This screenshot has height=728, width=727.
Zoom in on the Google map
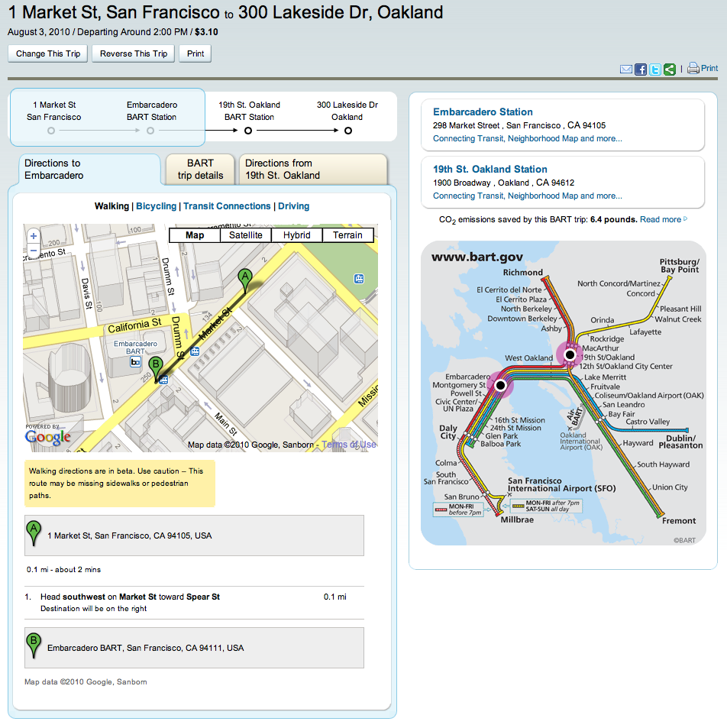point(34,236)
